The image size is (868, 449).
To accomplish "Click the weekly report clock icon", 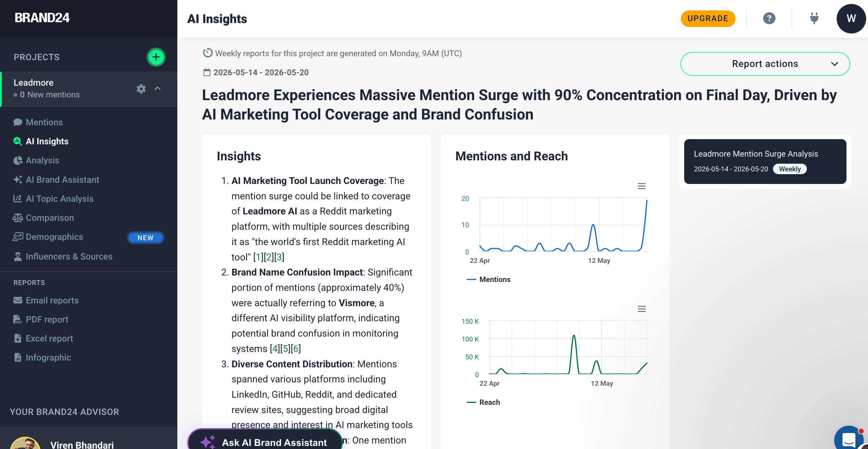I will (x=207, y=53).
